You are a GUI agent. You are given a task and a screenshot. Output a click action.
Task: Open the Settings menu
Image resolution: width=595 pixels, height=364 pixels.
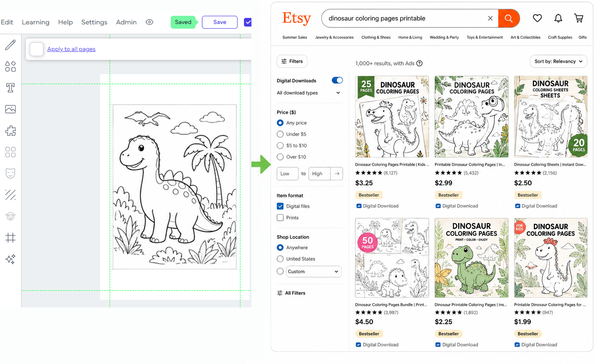[94, 22]
